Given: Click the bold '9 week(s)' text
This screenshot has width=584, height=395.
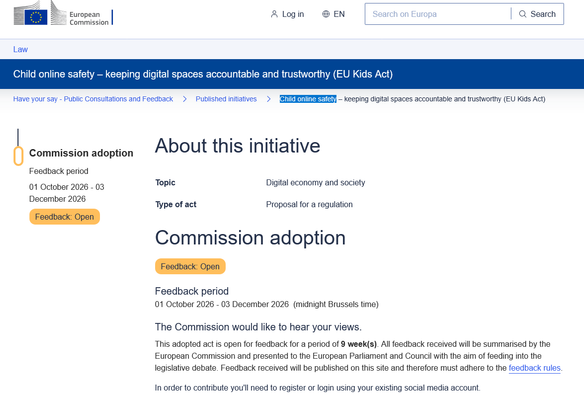Looking at the screenshot, I should pos(359,344).
